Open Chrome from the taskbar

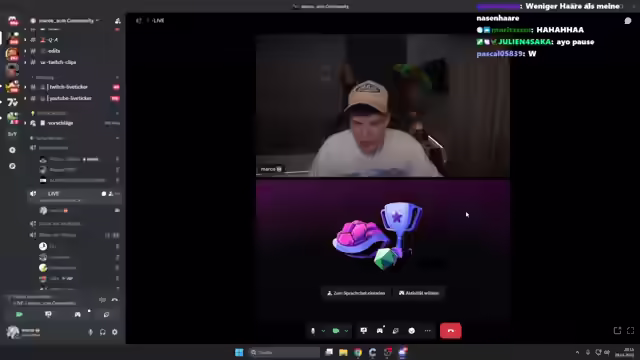(x=358, y=352)
